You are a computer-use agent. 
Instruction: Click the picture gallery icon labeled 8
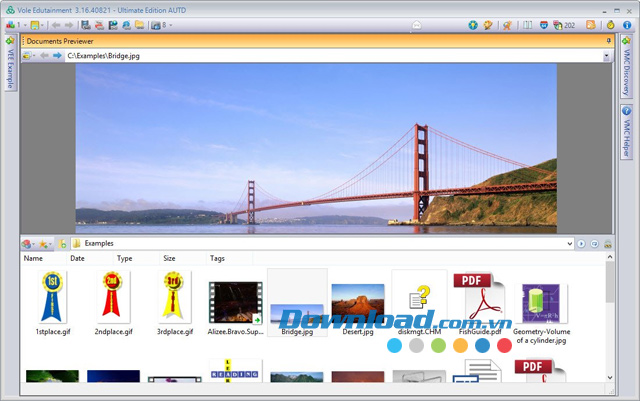156,25
